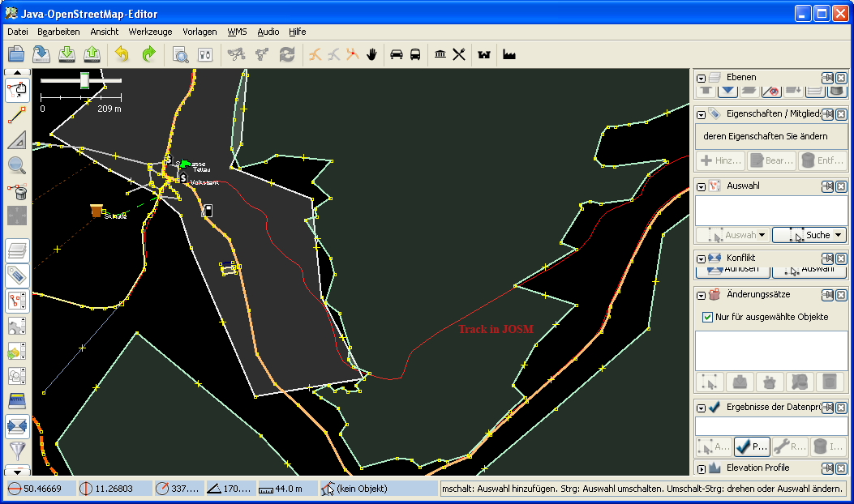Screen dimensions: 854x504
Task: Expand the Elevation Profile panel
Action: (701, 468)
